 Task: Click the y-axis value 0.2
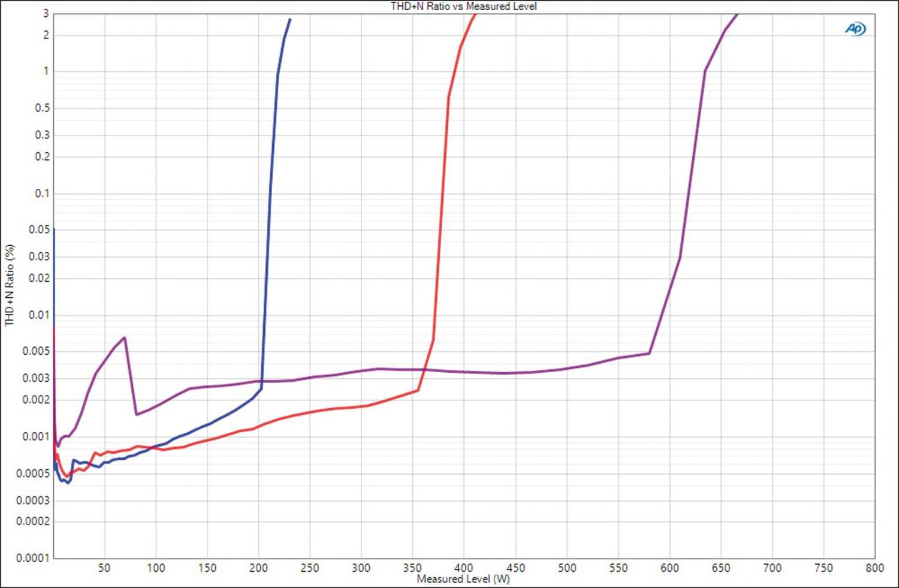pyautogui.click(x=43, y=156)
